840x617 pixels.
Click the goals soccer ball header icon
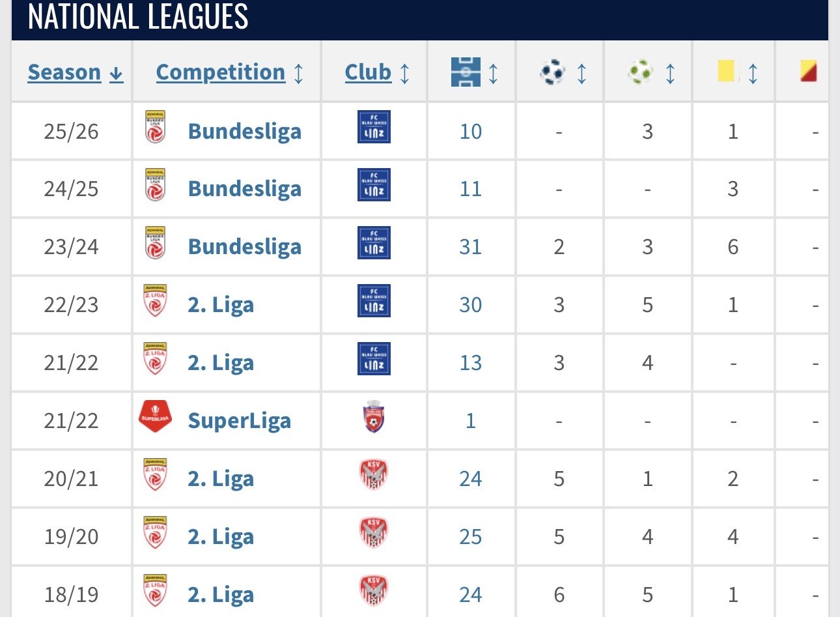click(553, 72)
